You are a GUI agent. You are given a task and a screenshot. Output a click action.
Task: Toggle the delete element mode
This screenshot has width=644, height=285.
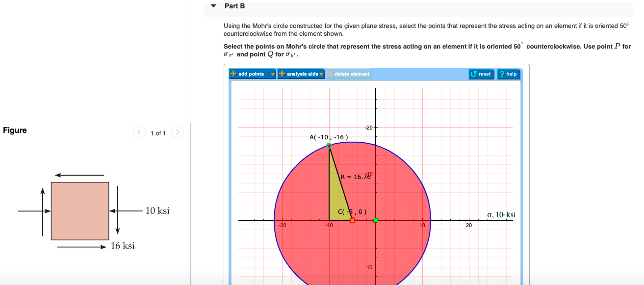[349, 74]
